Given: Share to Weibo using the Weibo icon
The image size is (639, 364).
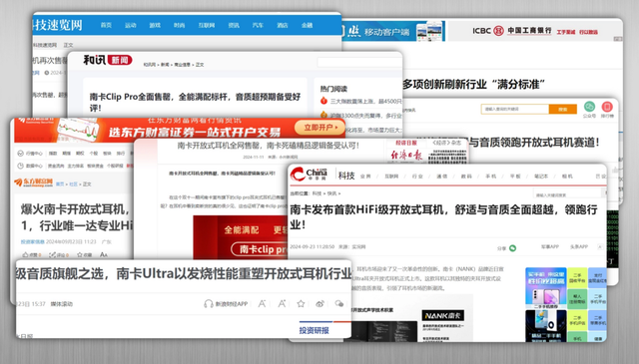Looking at the screenshot, I should [319, 304].
